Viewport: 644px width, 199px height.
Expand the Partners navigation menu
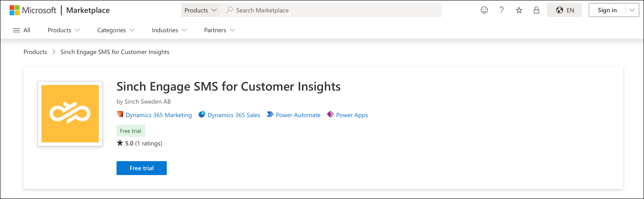coord(220,30)
